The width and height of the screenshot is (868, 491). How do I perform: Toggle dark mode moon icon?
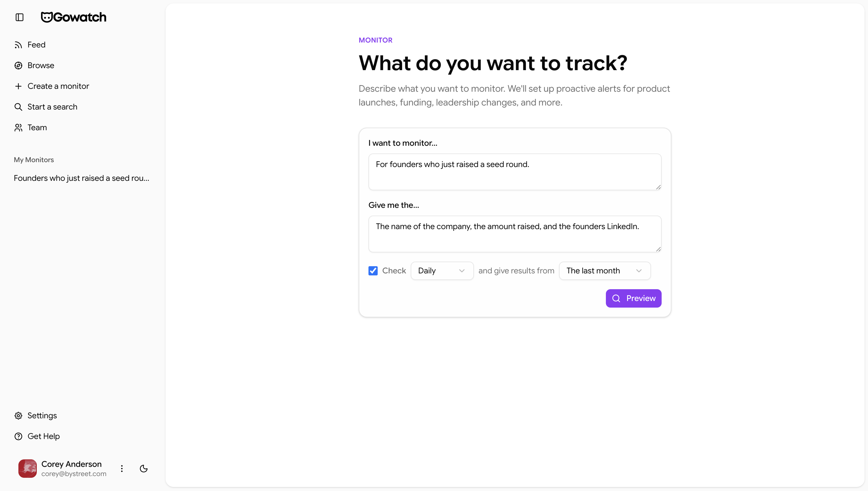[x=144, y=468]
